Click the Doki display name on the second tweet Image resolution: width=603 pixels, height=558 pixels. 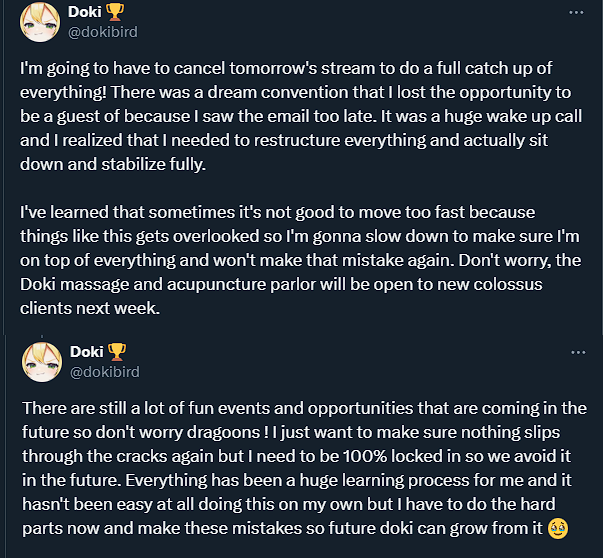88,352
